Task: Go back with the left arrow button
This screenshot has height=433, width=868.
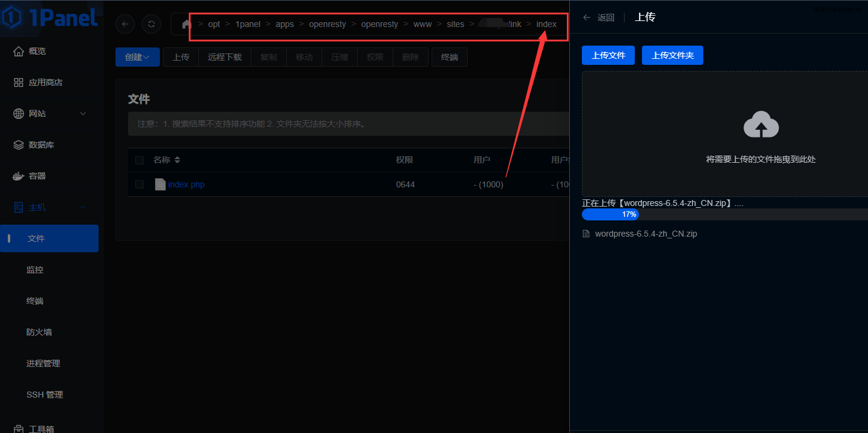Action: 125,24
